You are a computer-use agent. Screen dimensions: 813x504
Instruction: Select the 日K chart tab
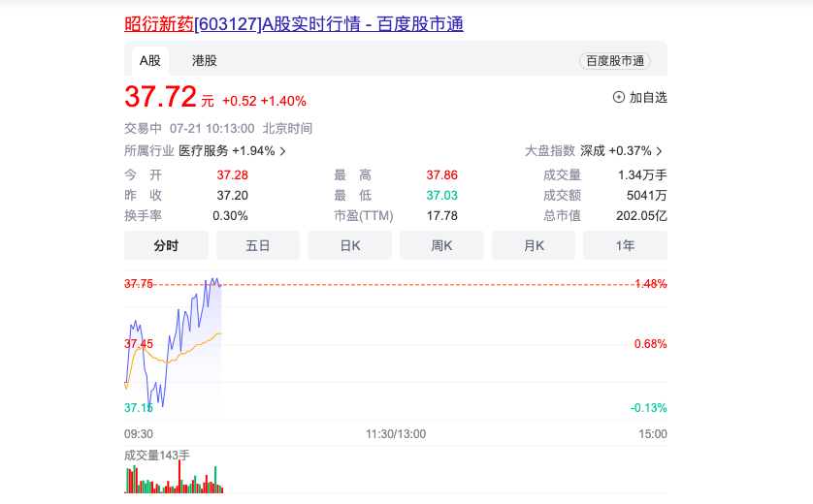350,245
